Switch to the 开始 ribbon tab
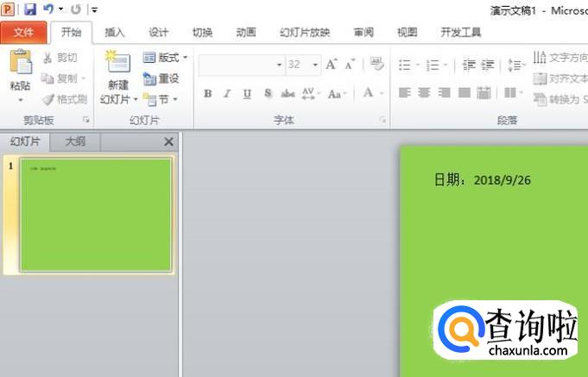 [72, 32]
